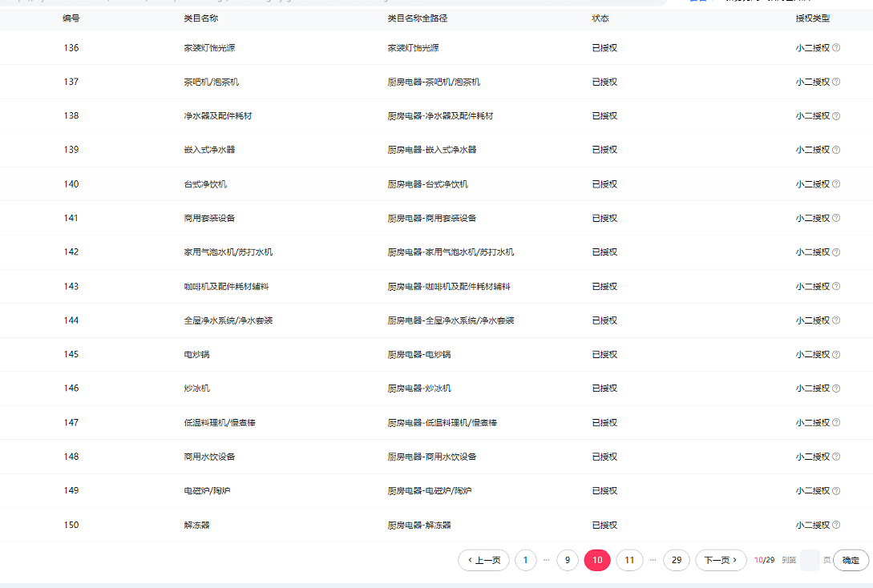The width and height of the screenshot is (873, 588).
Task: Click question mark icon in row 144
Action: click(x=836, y=320)
